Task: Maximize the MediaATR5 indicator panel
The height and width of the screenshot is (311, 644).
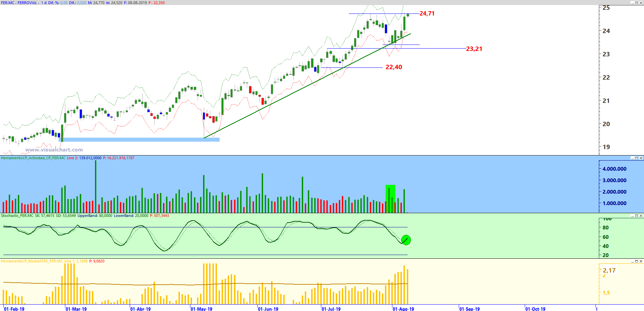Action: (637, 261)
